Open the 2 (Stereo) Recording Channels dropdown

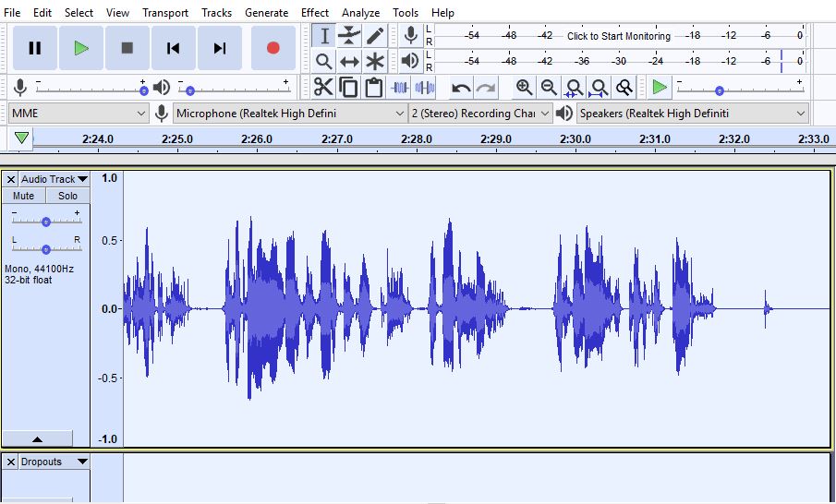point(480,113)
